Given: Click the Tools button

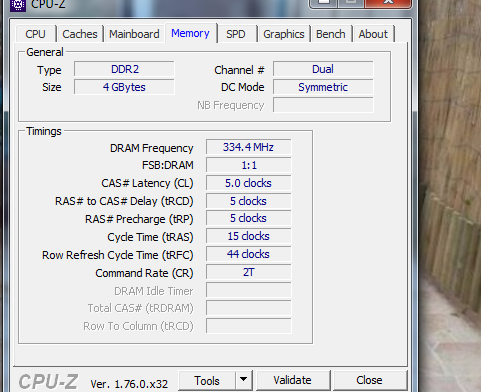Looking at the screenshot, I should click(207, 380).
